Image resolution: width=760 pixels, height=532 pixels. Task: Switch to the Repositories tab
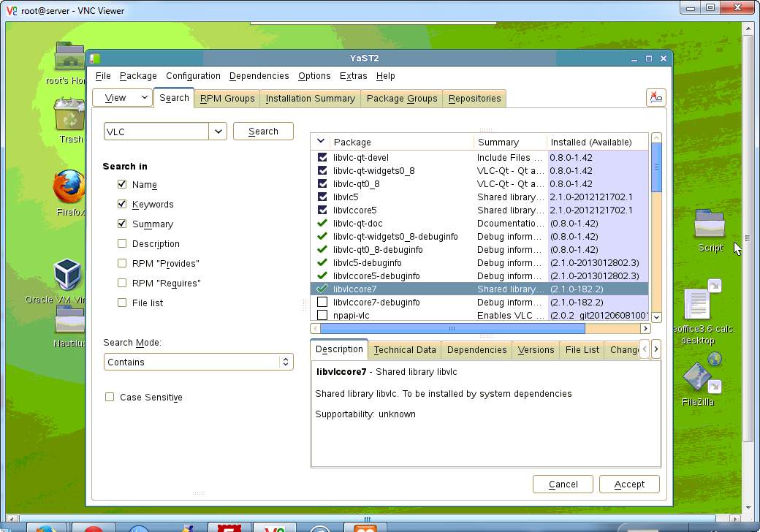coord(474,99)
